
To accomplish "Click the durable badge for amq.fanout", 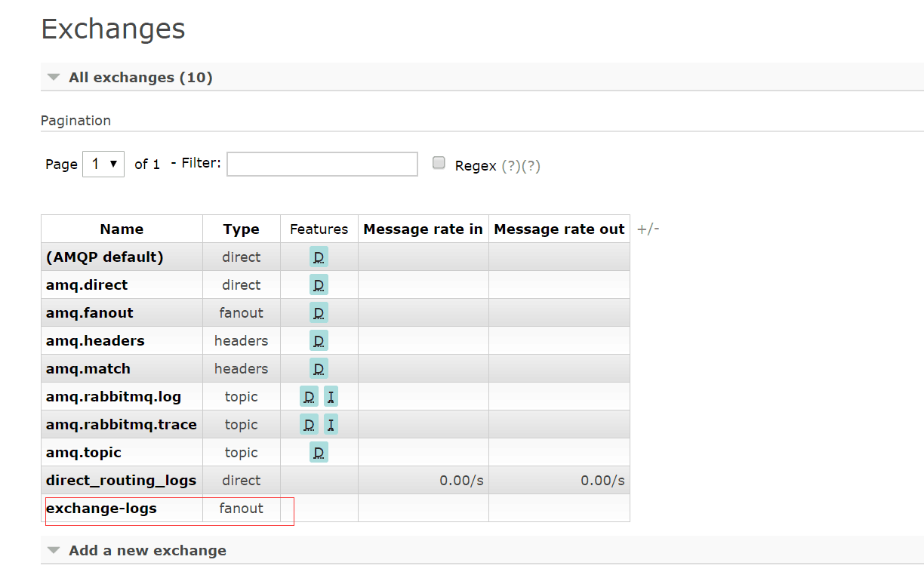I will click(319, 313).
